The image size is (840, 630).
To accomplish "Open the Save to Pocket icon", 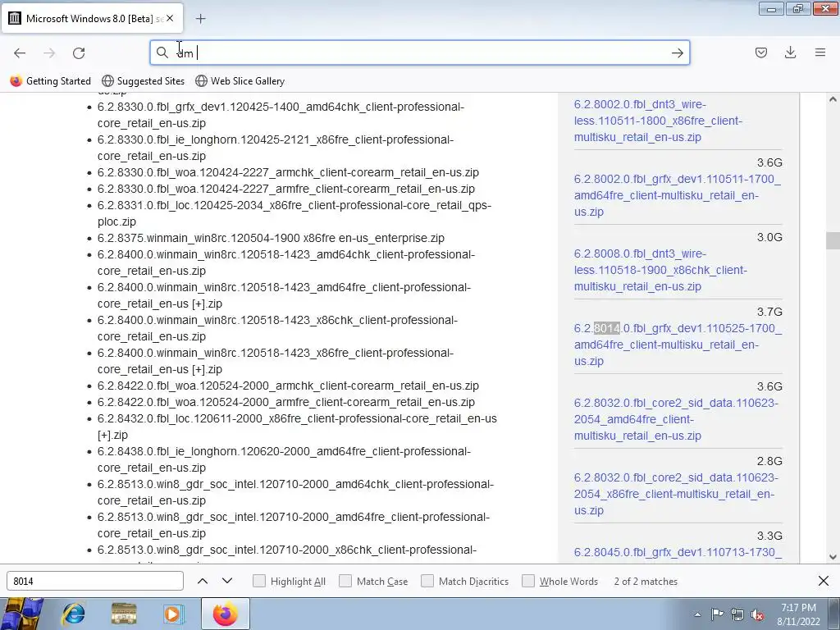I will pos(760,52).
